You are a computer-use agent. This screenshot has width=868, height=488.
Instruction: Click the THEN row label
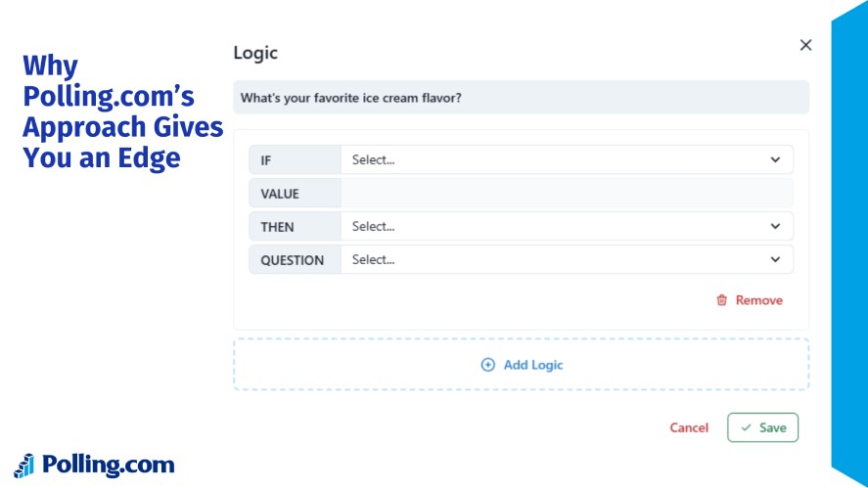(277, 227)
